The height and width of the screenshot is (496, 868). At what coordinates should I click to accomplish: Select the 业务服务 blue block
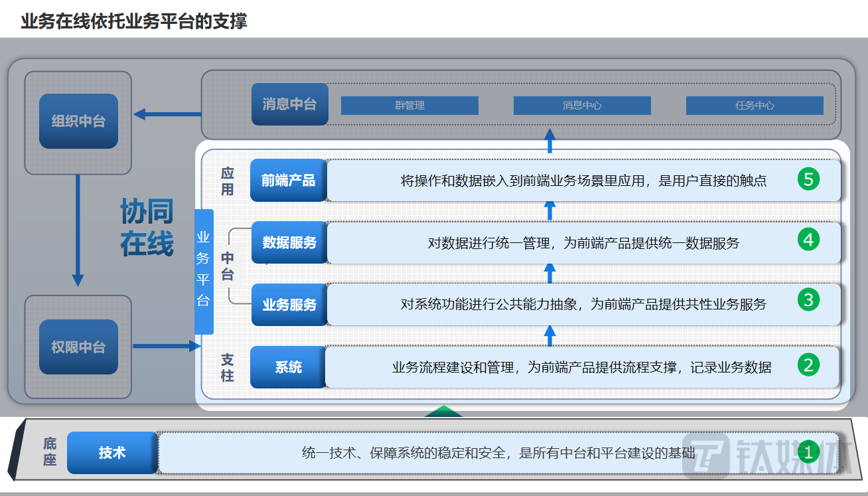[x=288, y=305]
